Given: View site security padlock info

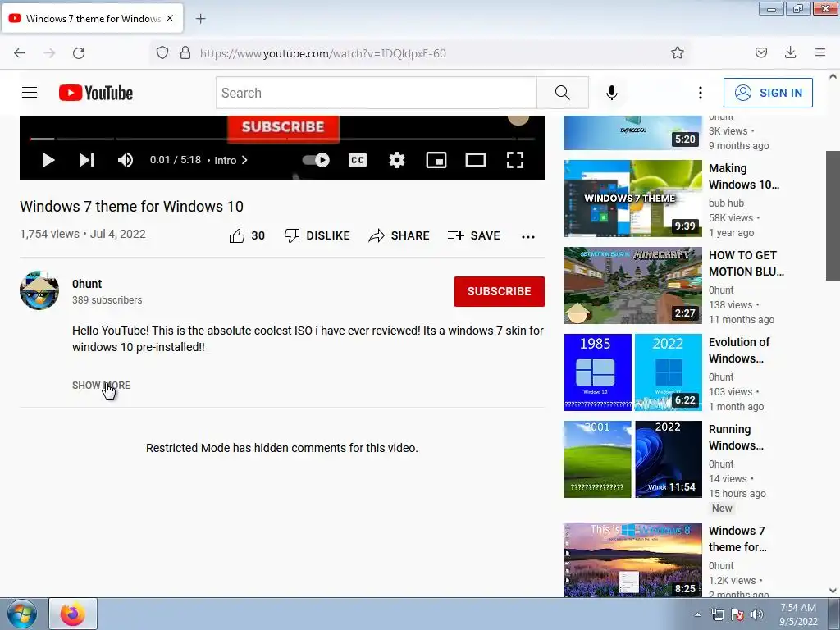Looking at the screenshot, I should 185,52.
